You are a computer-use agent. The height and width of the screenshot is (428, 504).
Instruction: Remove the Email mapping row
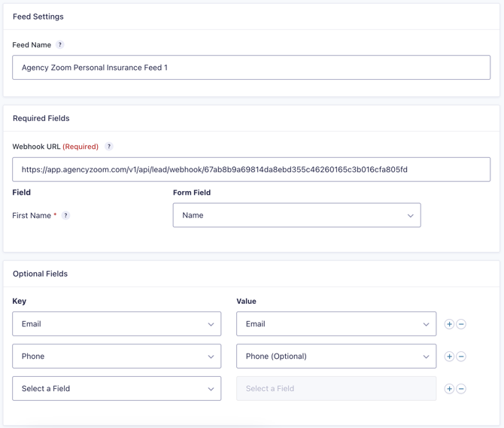tap(461, 324)
